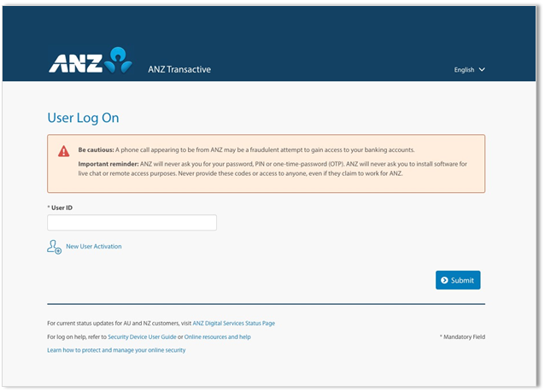545x392 pixels.
Task: Expand the language chevron arrow
Action: pyautogui.click(x=482, y=70)
